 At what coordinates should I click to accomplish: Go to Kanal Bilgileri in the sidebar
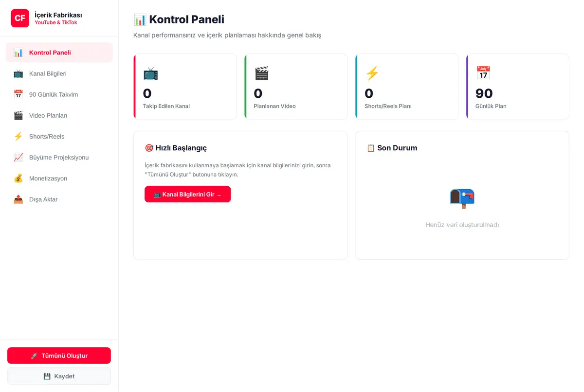click(x=59, y=73)
